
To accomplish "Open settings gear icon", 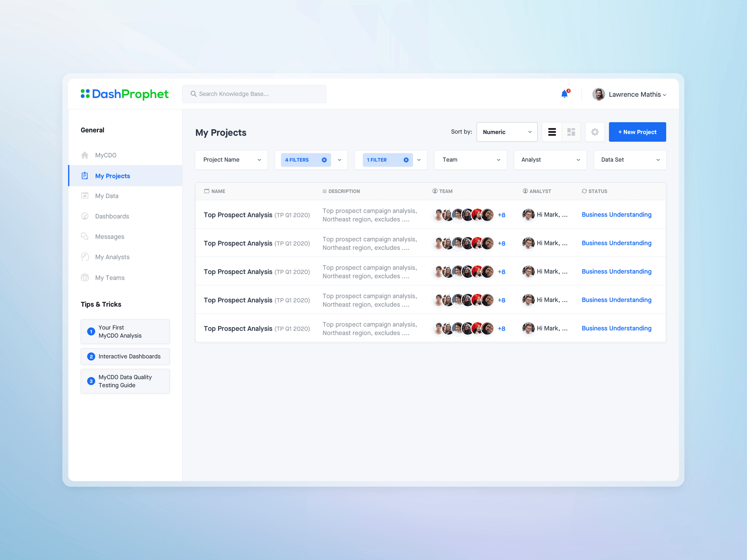I will coord(595,132).
